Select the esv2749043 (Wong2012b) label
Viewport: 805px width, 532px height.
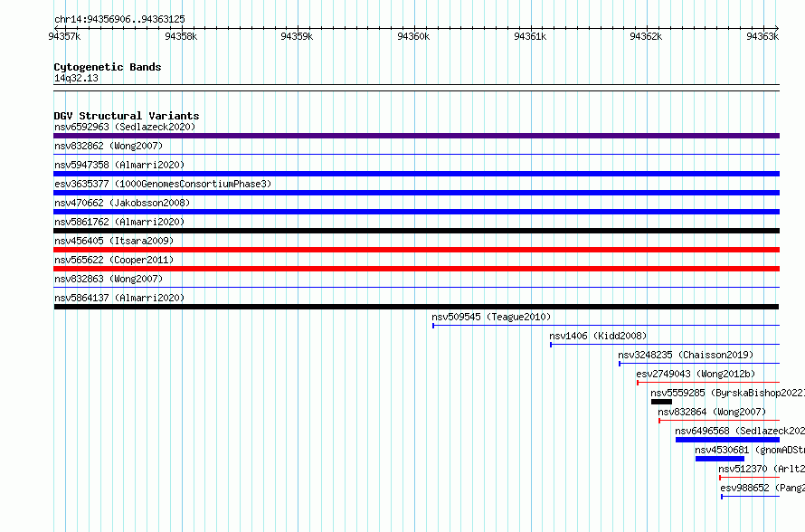[x=696, y=374]
